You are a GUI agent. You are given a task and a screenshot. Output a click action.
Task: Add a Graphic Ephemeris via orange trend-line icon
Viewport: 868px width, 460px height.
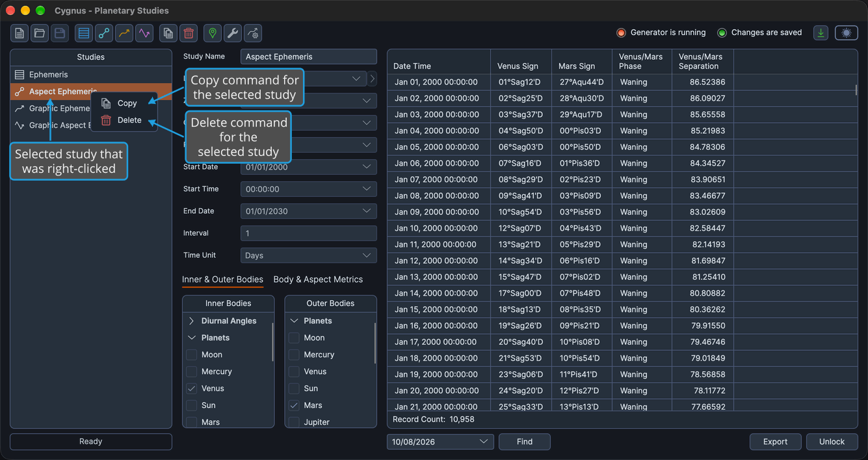[x=124, y=33]
